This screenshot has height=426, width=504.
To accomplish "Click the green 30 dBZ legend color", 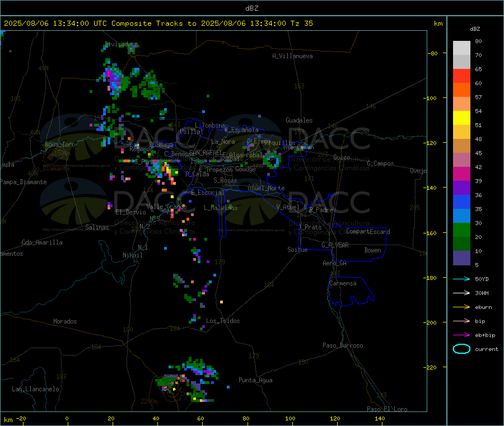I will pyautogui.click(x=461, y=230).
